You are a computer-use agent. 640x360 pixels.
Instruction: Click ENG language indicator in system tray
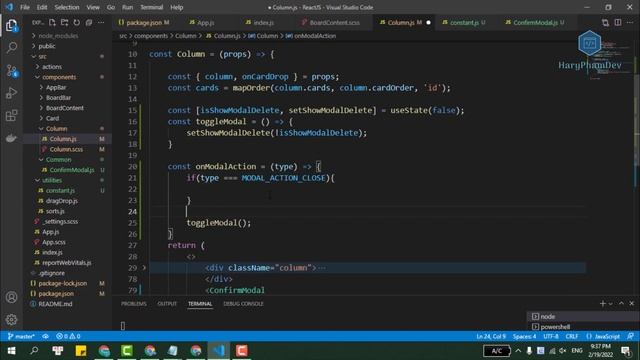[577, 351]
